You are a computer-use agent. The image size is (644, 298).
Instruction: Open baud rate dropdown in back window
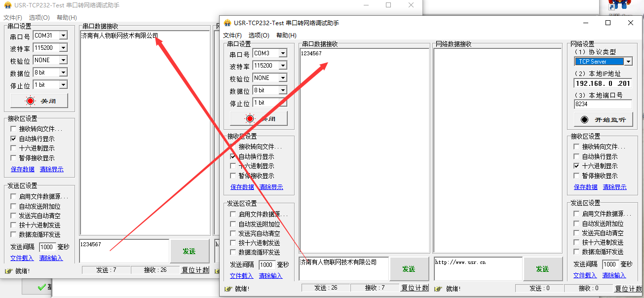63,48
